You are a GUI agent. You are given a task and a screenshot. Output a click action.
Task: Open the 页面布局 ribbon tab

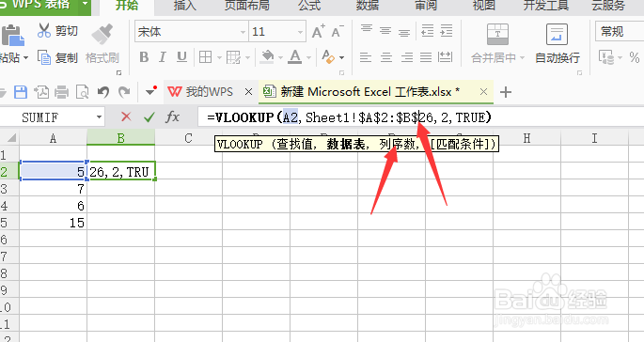point(247,6)
